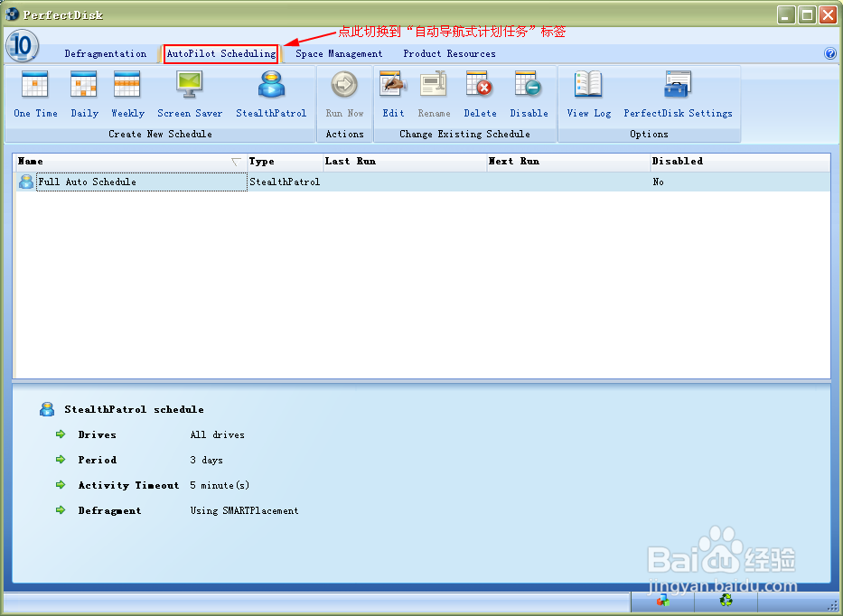Click the green arrow beside Period
The width and height of the screenshot is (843, 616).
tap(61, 459)
